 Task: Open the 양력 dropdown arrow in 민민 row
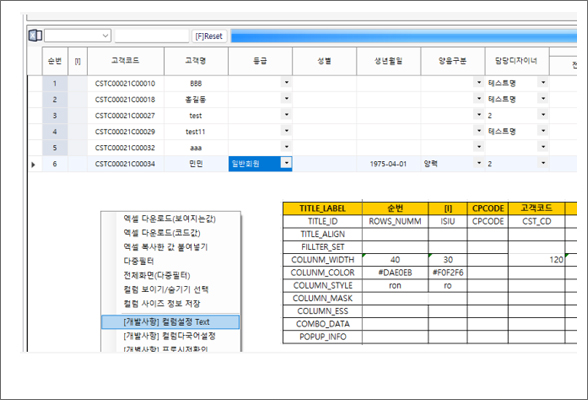[479, 163]
